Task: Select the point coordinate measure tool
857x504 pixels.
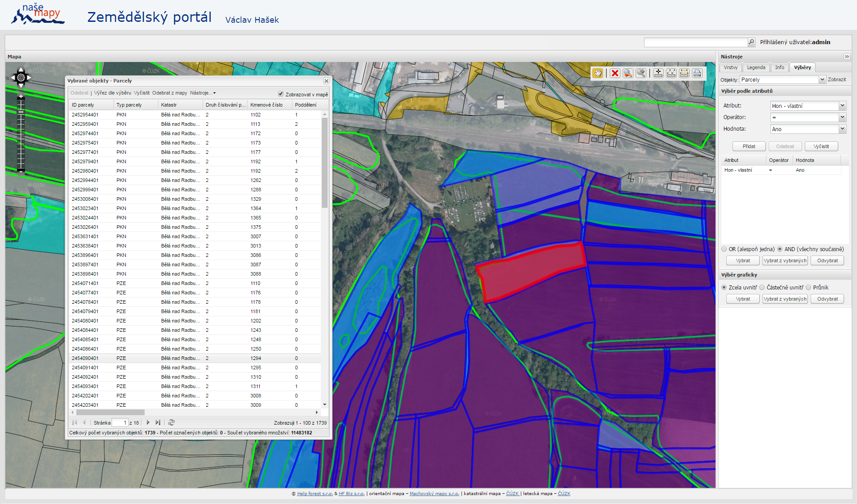Action: pyautogui.click(x=658, y=73)
